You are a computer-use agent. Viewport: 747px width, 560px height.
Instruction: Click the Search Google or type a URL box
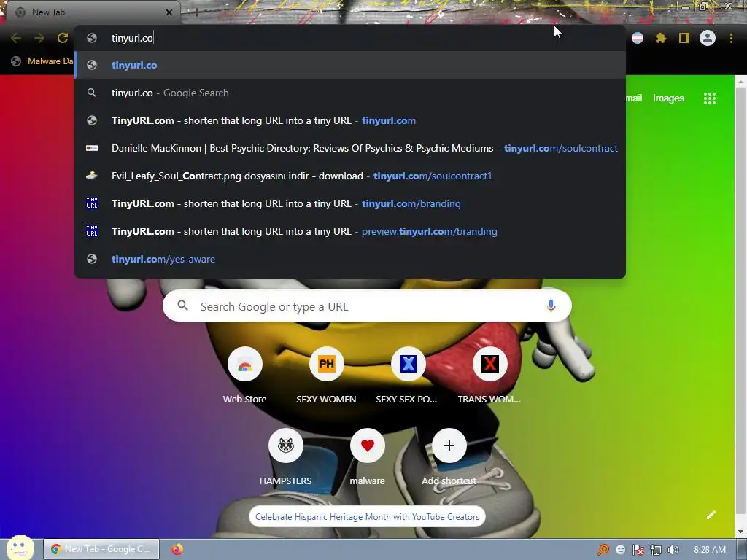click(x=367, y=306)
